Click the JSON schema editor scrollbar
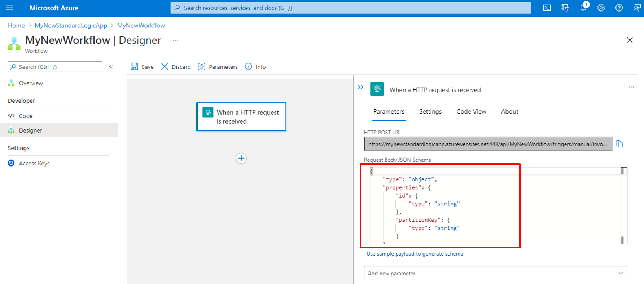This screenshot has height=284, width=644. [622, 205]
